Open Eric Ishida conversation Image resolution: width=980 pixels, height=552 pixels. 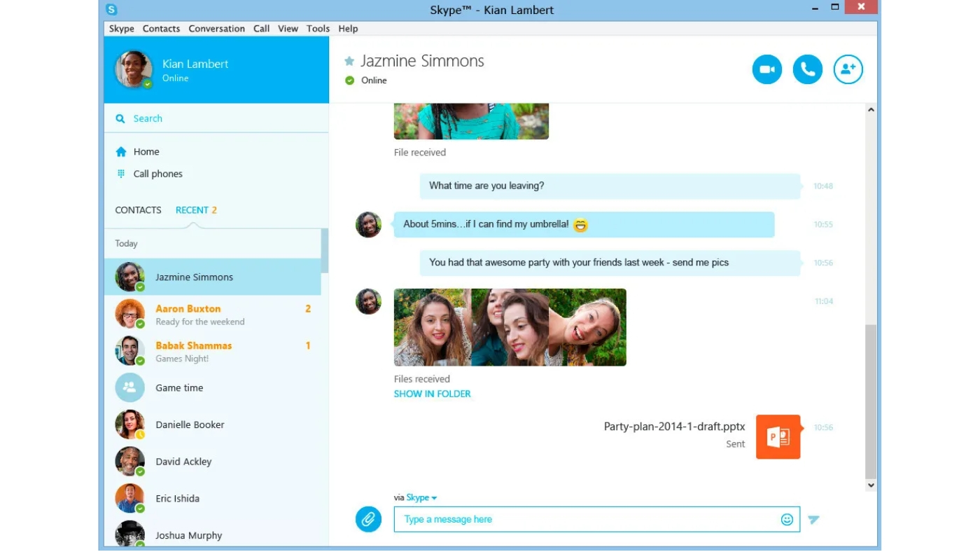213,499
